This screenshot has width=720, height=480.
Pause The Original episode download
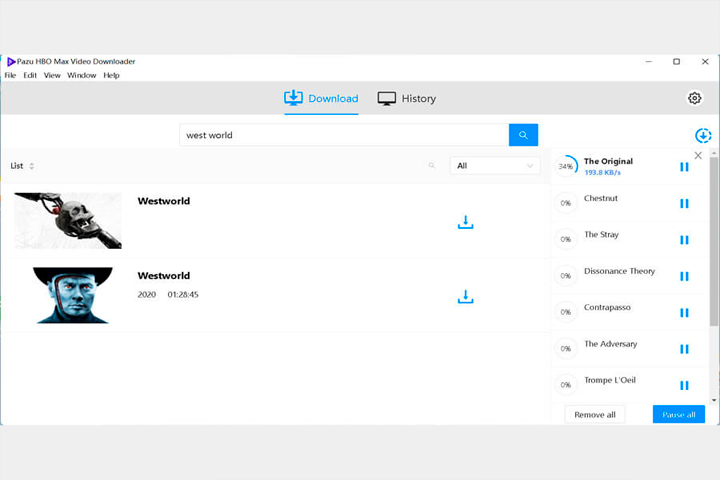pyautogui.click(x=684, y=167)
